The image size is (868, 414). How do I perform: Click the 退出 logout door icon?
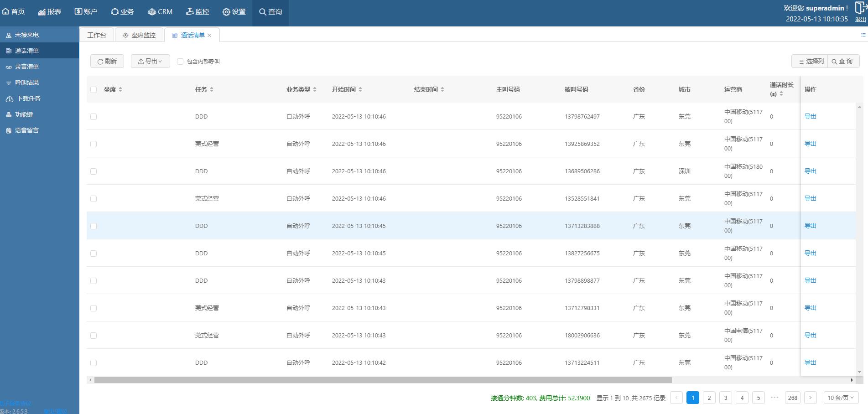(860, 8)
